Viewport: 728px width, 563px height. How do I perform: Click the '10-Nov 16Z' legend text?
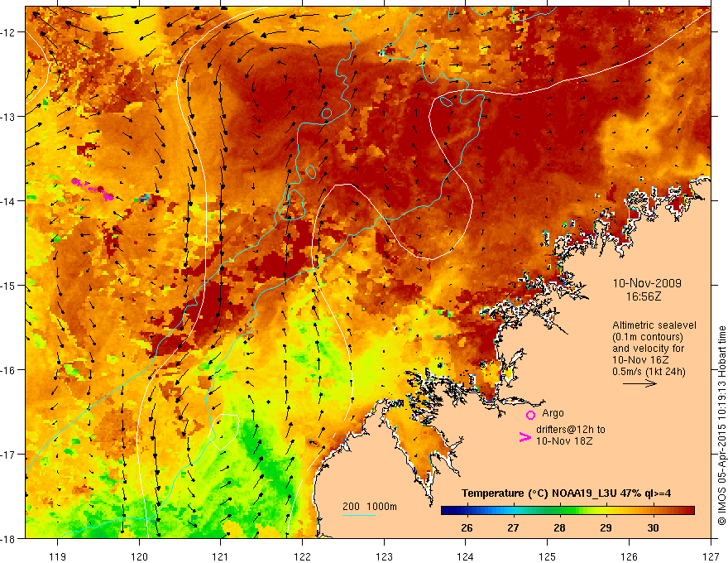coord(641,360)
